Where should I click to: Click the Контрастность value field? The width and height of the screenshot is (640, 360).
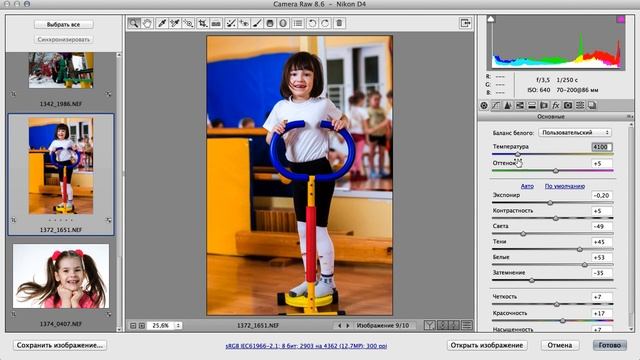602,211
